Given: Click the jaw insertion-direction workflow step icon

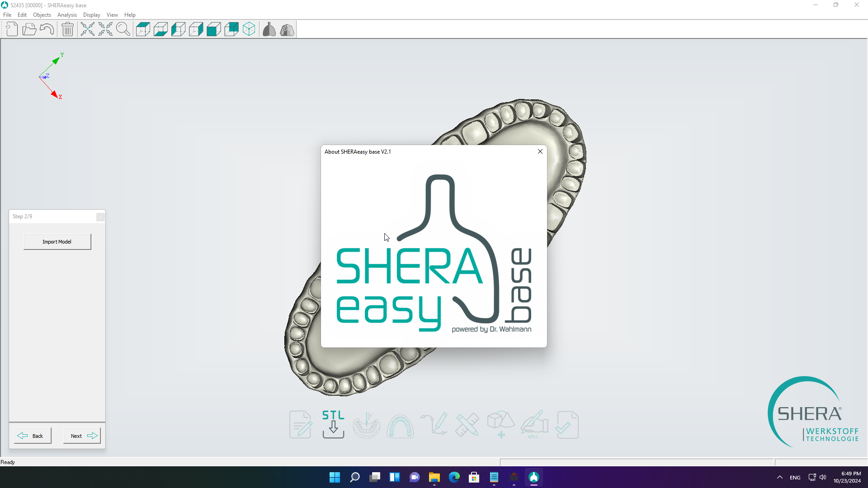Looking at the screenshot, I should [367, 425].
